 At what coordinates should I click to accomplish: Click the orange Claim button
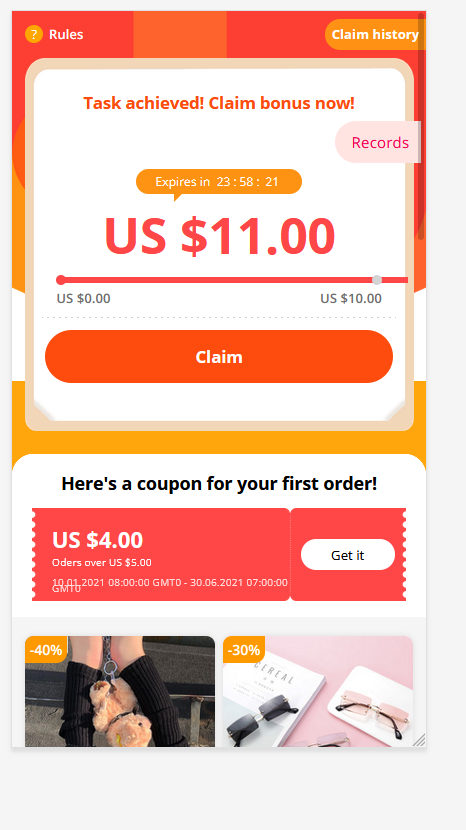click(219, 357)
